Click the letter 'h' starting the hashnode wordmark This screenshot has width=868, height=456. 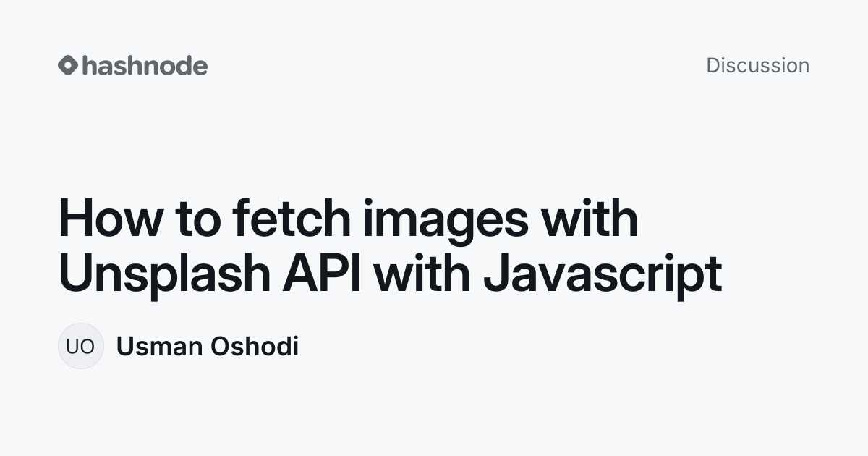click(x=89, y=65)
